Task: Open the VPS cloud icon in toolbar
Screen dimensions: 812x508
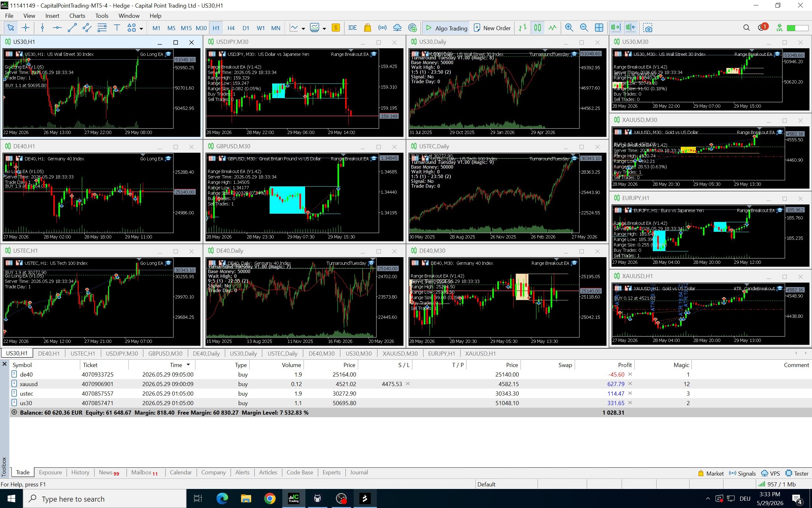Action: point(397,28)
